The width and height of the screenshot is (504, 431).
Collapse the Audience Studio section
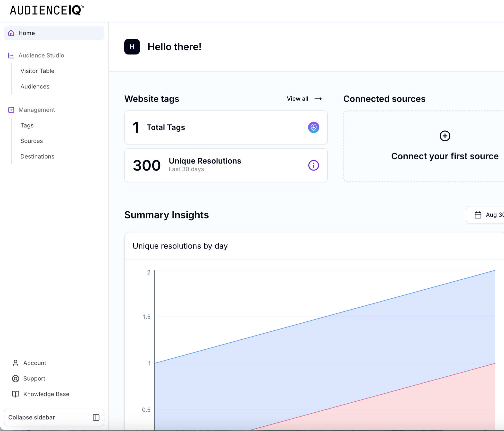pyautogui.click(x=41, y=55)
